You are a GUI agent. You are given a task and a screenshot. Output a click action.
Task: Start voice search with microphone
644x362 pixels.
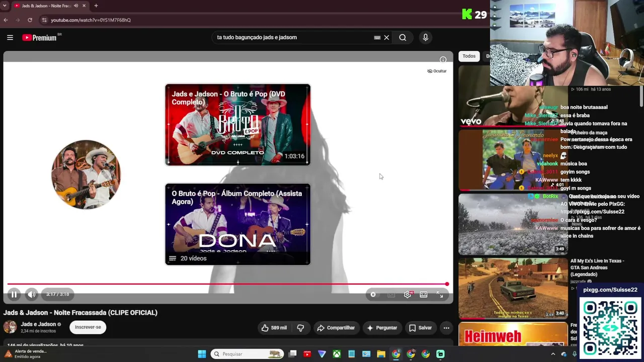tap(425, 37)
